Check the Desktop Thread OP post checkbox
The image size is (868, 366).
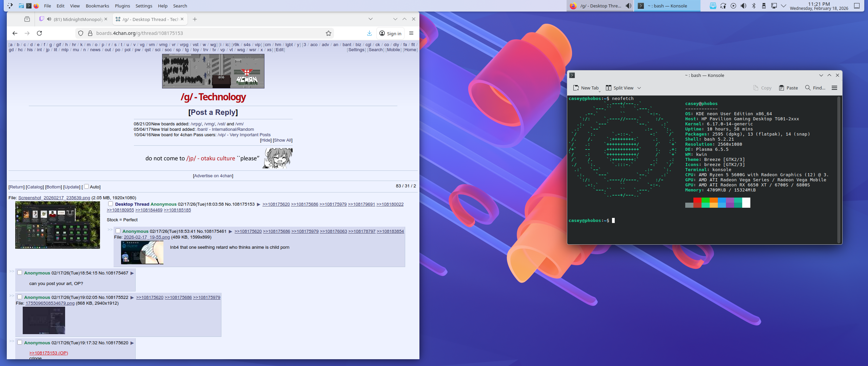pyautogui.click(x=111, y=204)
